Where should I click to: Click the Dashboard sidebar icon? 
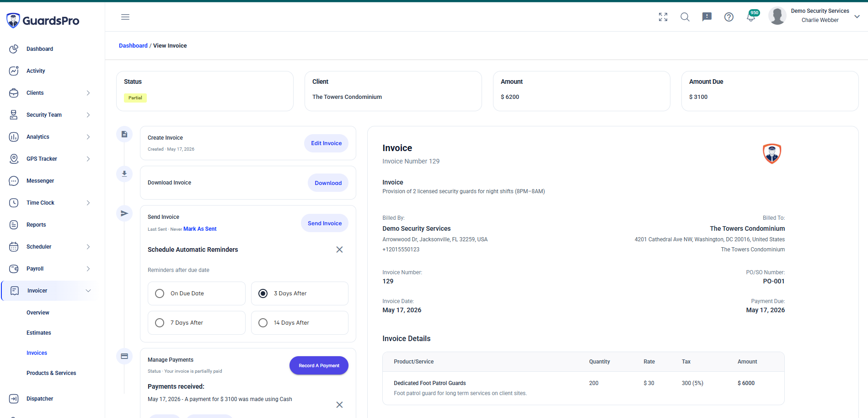pyautogui.click(x=14, y=49)
